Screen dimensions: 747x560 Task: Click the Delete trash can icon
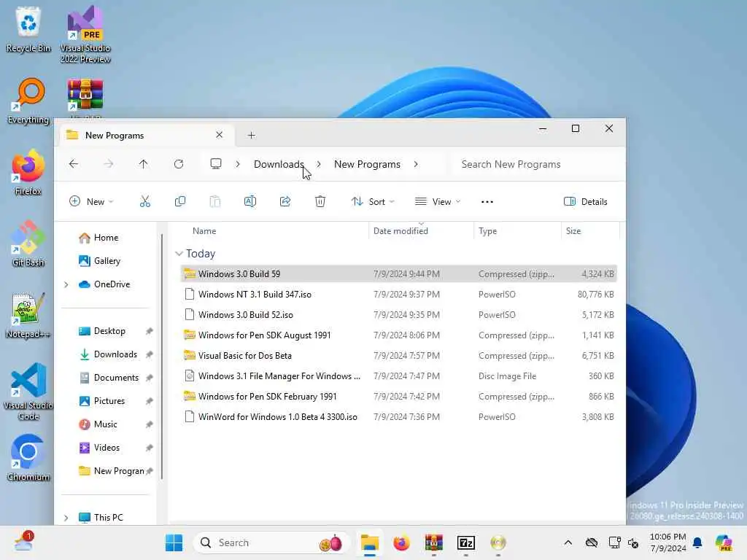[x=320, y=201]
